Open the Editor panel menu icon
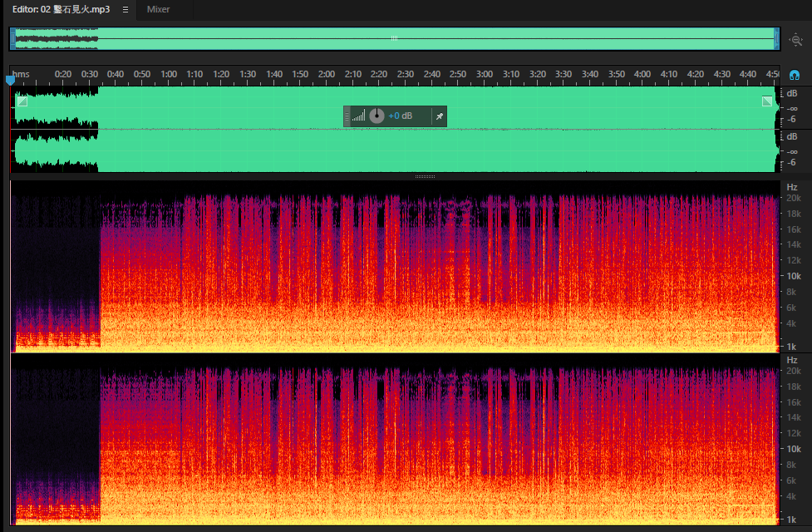This screenshot has height=532, width=812. pyautogui.click(x=125, y=9)
